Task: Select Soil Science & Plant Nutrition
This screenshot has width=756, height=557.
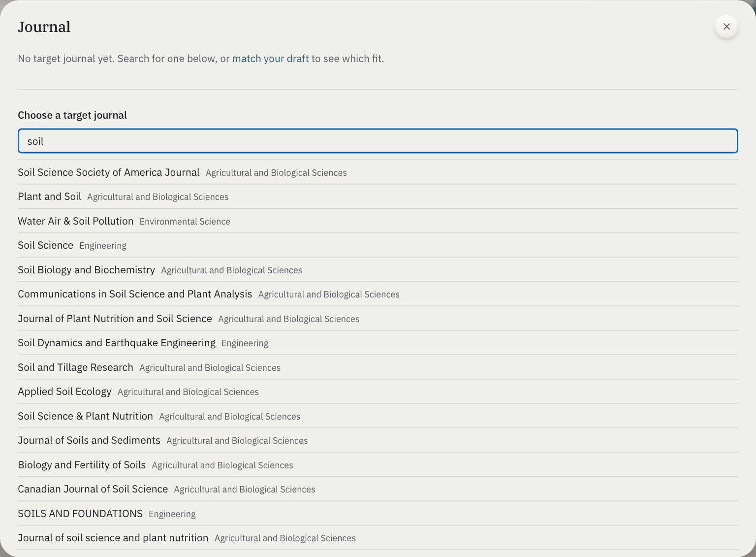Action: click(x=378, y=416)
